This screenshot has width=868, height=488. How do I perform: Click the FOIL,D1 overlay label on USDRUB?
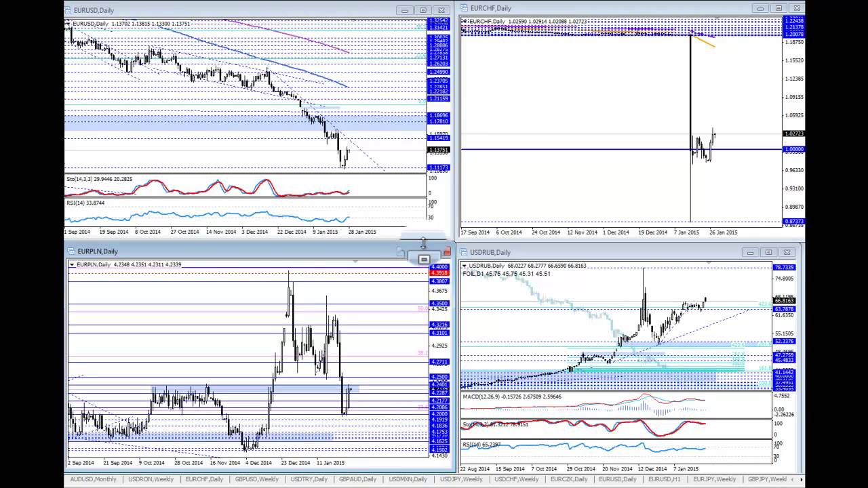[x=507, y=274]
